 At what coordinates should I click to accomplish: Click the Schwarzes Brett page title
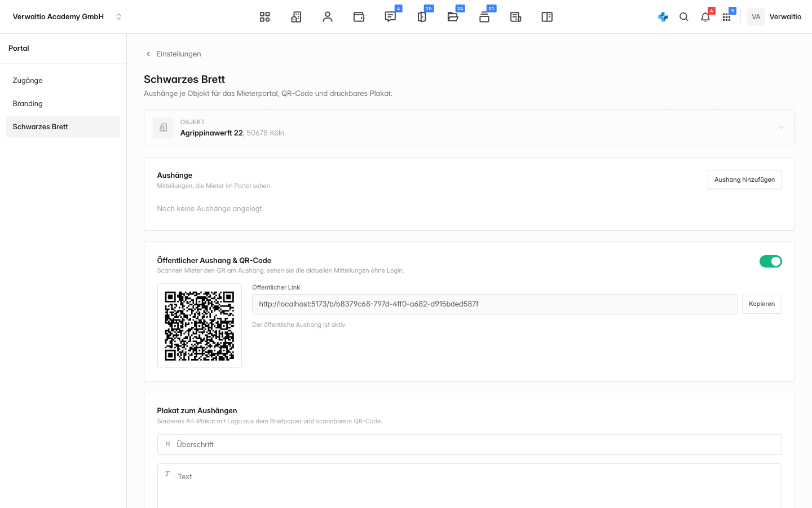184,80
